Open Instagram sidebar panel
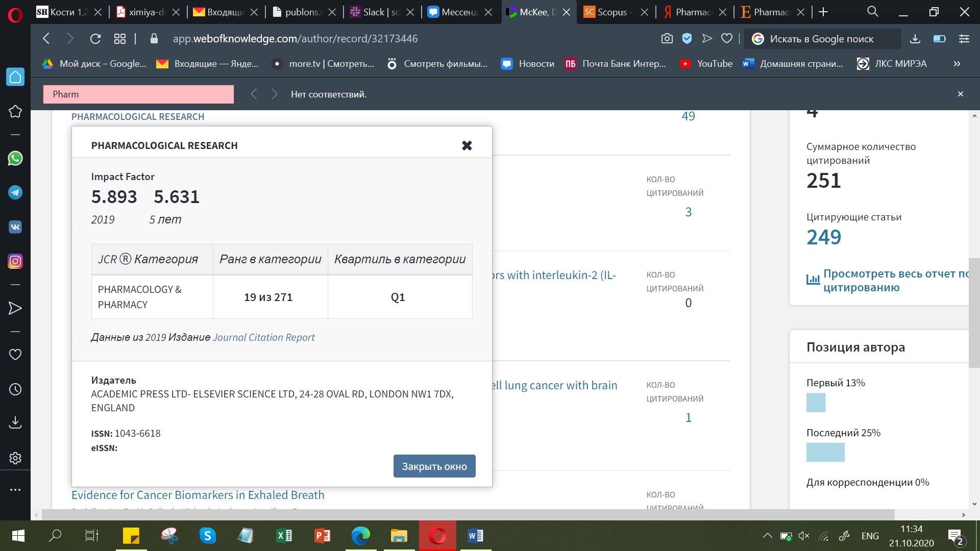 (x=15, y=261)
